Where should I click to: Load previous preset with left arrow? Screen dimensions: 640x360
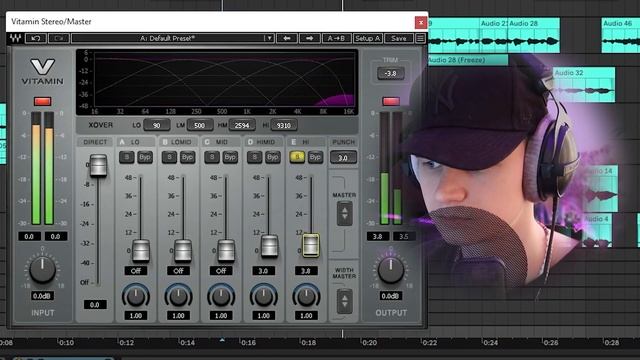(x=287, y=38)
